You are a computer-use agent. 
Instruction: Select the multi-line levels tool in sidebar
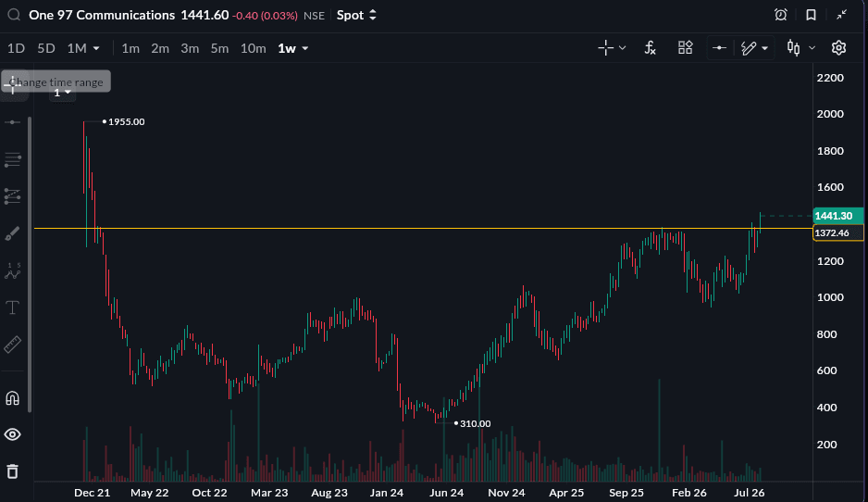[x=12, y=160]
